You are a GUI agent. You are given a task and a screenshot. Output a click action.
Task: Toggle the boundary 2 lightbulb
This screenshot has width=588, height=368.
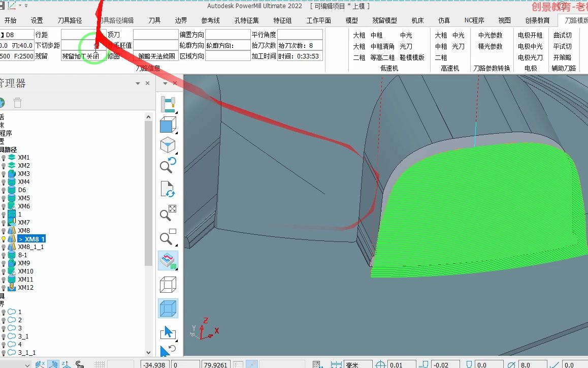[x=4, y=320]
